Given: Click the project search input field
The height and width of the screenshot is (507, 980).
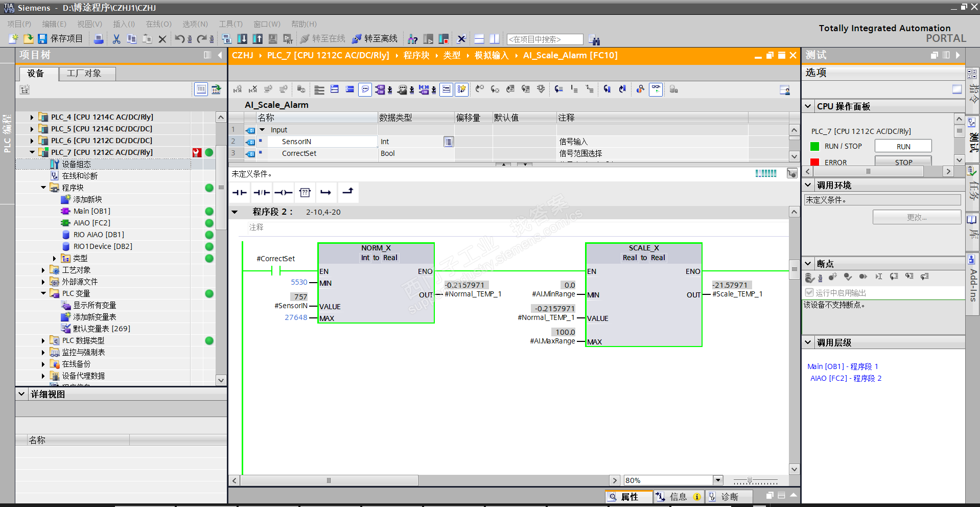Looking at the screenshot, I should click(x=545, y=39).
